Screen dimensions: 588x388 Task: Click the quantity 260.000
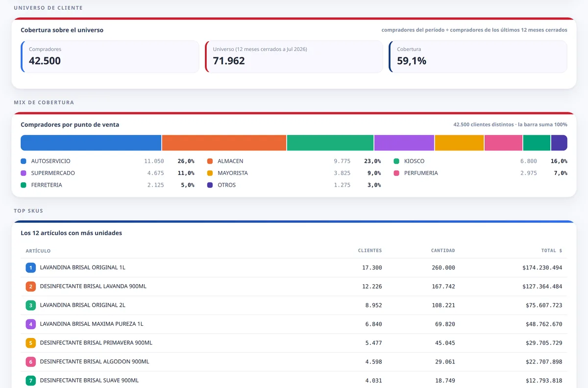point(443,267)
